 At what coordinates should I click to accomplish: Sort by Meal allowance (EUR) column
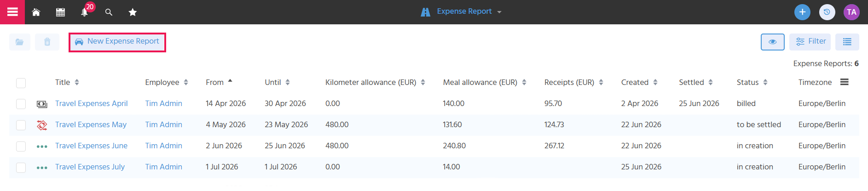point(485,82)
